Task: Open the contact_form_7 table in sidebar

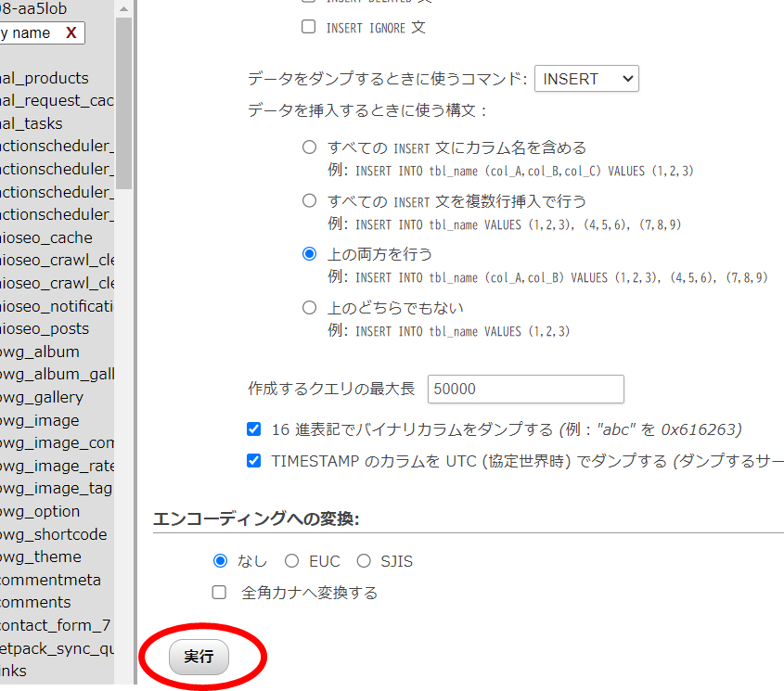Action: coord(54,625)
